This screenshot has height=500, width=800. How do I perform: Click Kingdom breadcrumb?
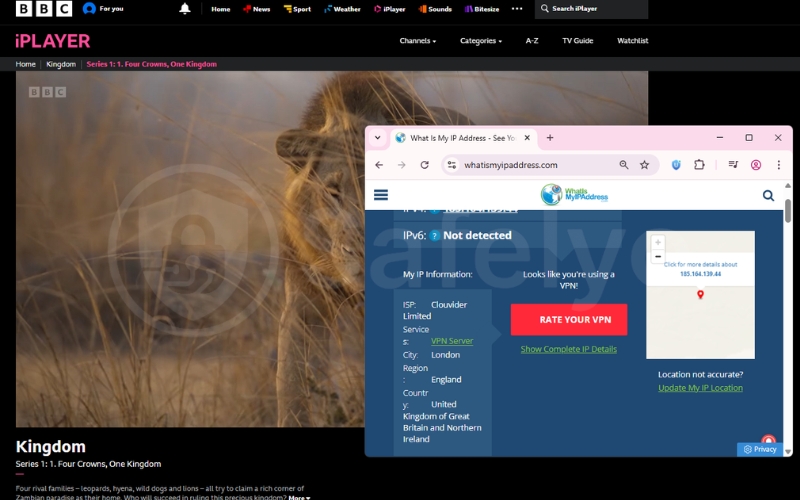pos(61,64)
